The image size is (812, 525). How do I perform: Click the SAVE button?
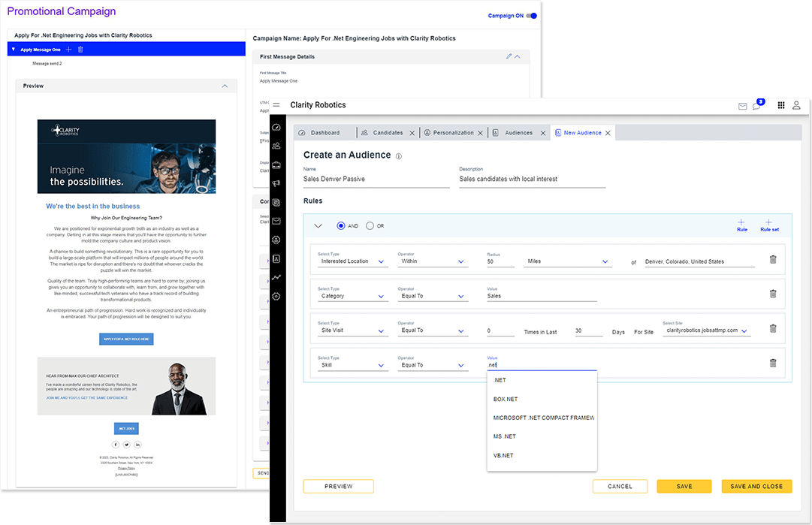click(x=684, y=486)
